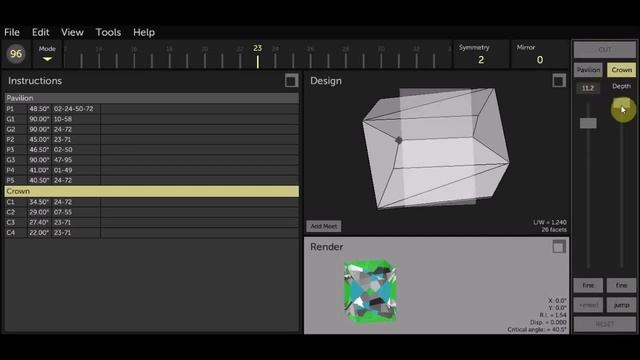The width and height of the screenshot is (640, 360).
Task: Click the Add Meet button
Action: coord(324,226)
